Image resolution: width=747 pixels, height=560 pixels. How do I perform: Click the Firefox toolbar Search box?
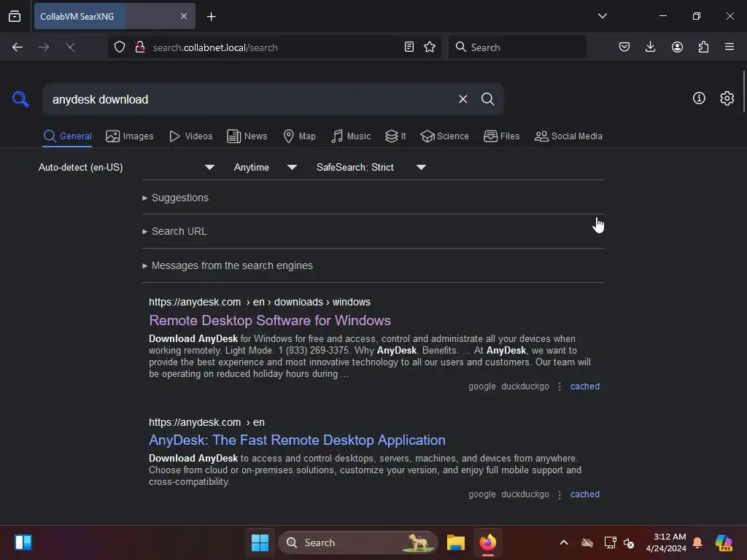point(517,47)
